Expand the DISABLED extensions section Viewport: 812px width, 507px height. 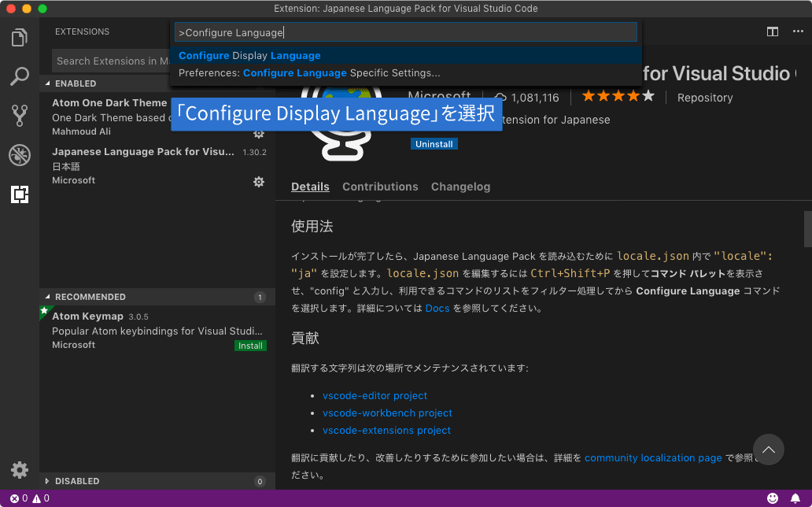pos(79,481)
